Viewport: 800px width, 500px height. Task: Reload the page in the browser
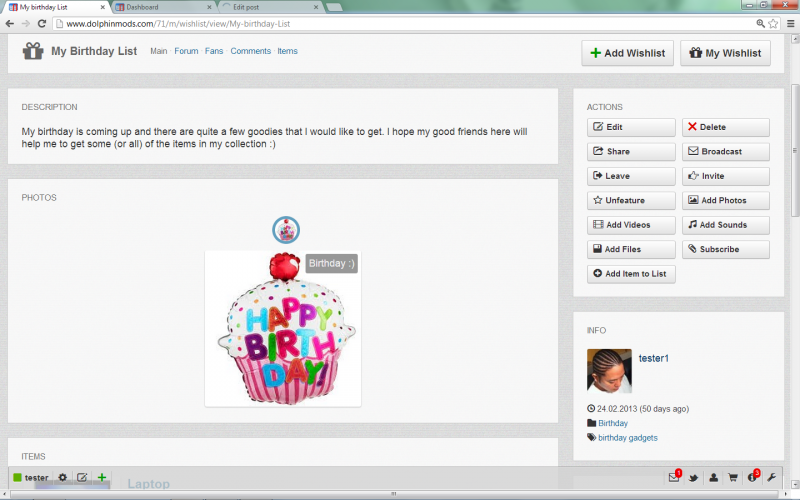click(x=42, y=23)
